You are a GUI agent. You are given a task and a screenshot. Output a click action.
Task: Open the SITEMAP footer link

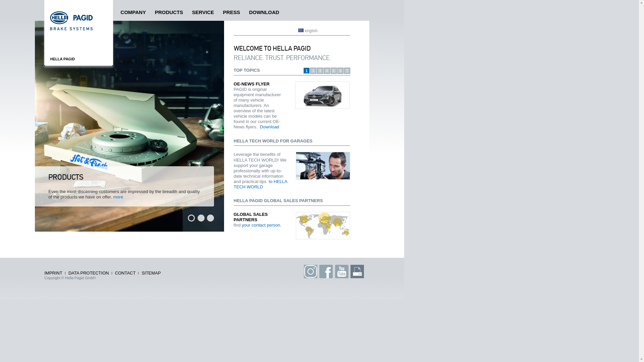point(151,273)
